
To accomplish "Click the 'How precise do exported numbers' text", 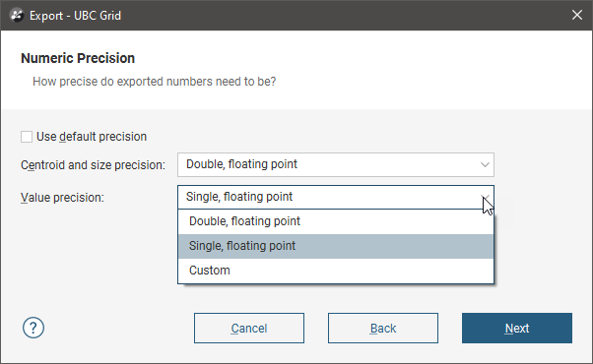I will (x=154, y=82).
